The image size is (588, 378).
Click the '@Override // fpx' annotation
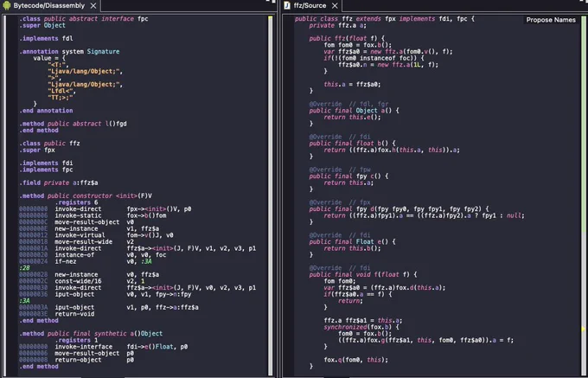(x=340, y=202)
